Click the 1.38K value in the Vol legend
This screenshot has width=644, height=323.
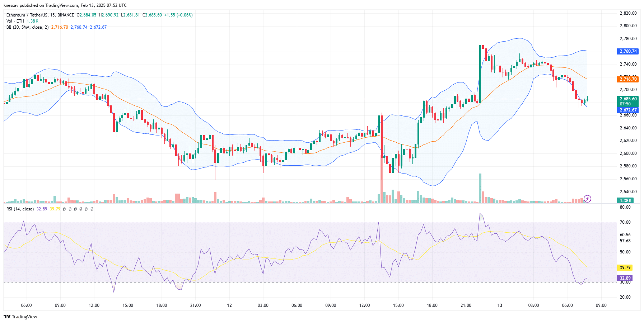(32, 21)
